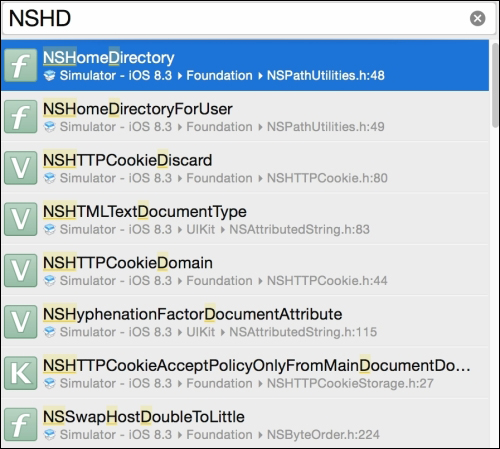Select the NSHTMLTextDocumentType entry
The width and height of the screenshot is (500, 449).
click(245, 219)
